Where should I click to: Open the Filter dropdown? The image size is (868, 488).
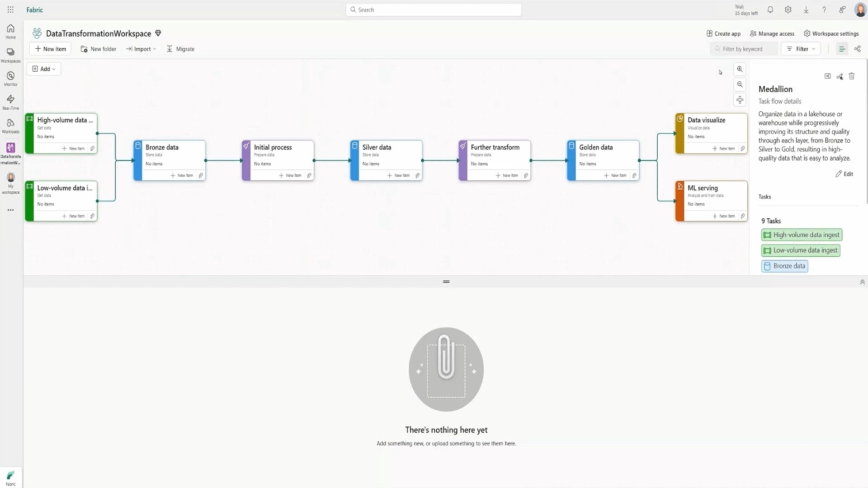pyautogui.click(x=801, y=49)
